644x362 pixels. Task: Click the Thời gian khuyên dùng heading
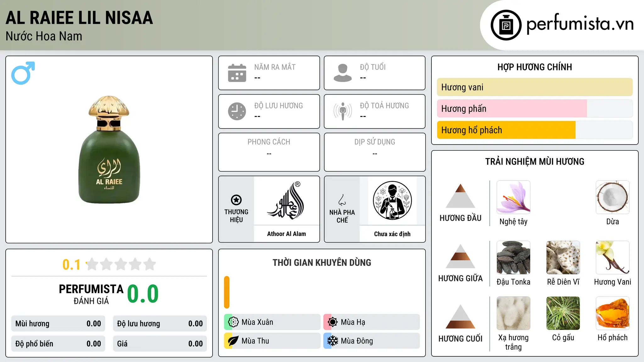coord(322,262)
